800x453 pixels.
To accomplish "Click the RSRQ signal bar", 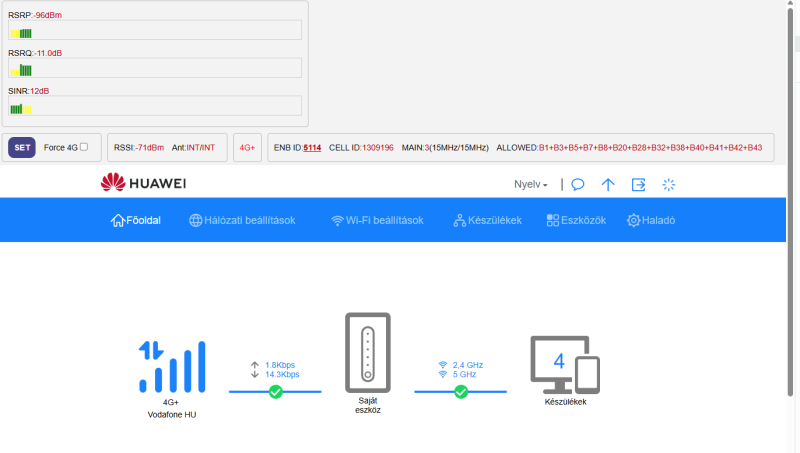I will pos(155,68).
